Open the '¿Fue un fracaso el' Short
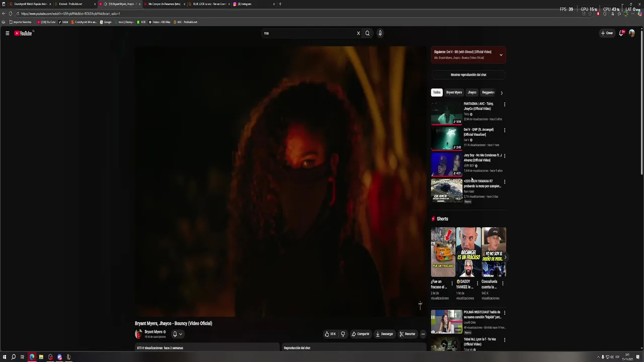This screenshot has width=644, height=362. pos(443,252)
